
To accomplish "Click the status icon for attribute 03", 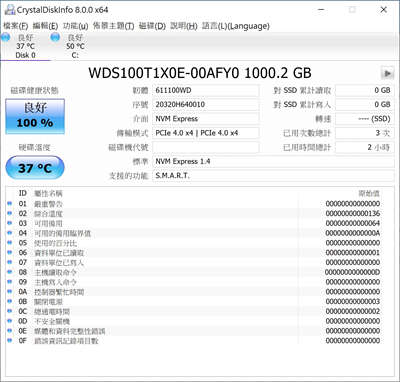I will pyautogui.click(x=10, y=223).
